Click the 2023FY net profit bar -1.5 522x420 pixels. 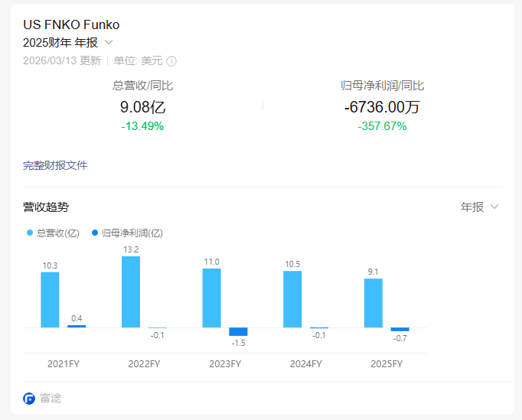(239, 331)
